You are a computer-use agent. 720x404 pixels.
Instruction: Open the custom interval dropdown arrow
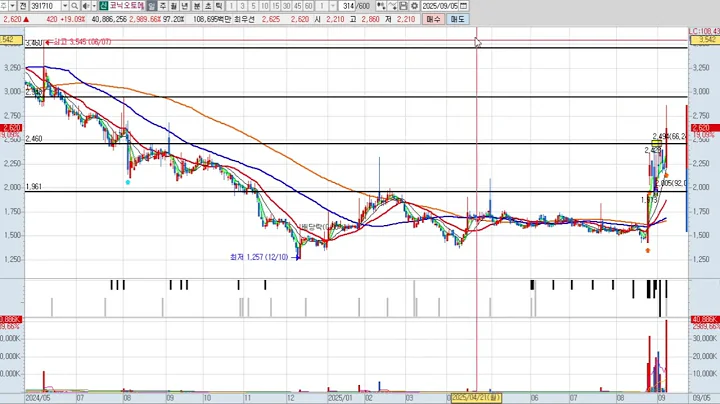click(x=333, y=6)
